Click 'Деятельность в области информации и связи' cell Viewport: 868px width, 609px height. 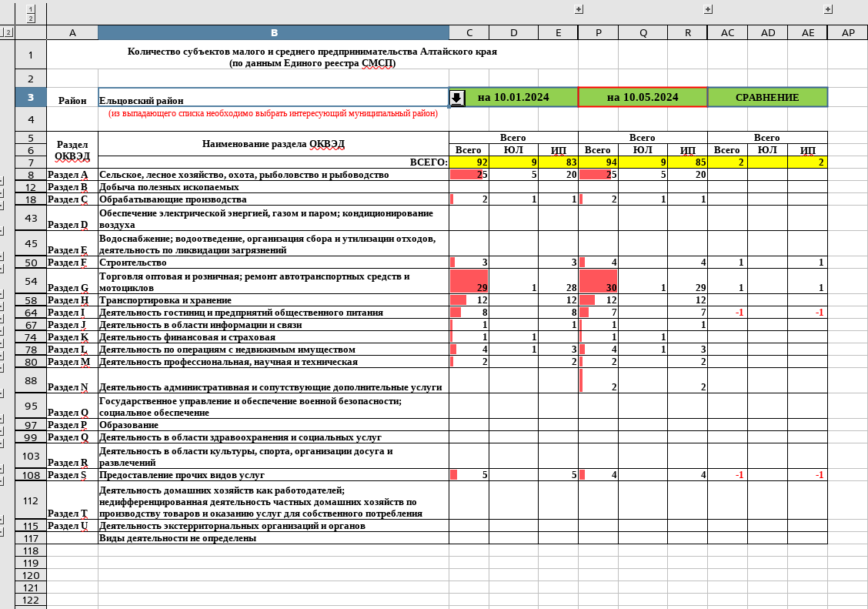tap(273, 325)
